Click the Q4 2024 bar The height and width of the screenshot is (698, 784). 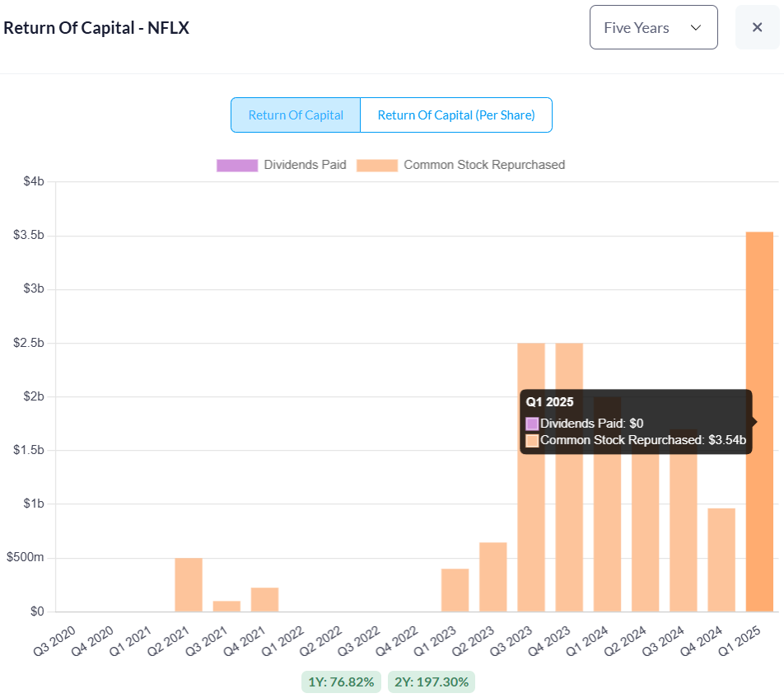point(721,560)
